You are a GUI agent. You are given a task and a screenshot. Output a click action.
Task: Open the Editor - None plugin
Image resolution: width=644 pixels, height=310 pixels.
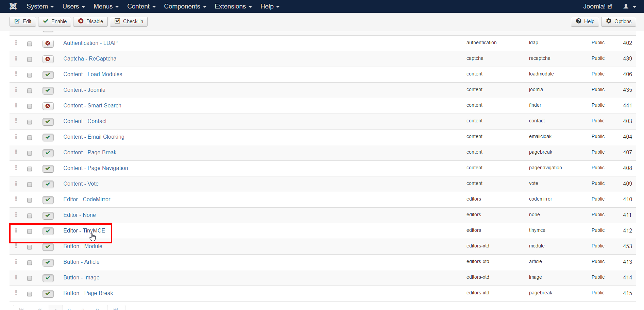click(x=80, y=215)
